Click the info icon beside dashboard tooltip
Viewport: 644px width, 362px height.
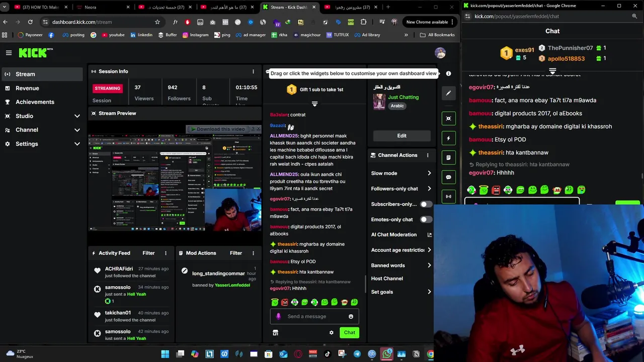[x=448, y=73]
